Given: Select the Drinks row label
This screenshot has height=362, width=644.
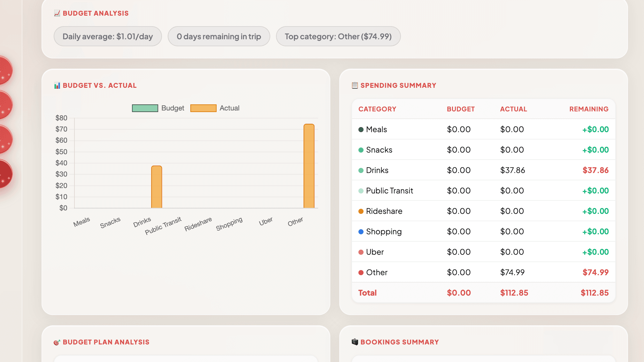Looking at the screenshot, I should pyautogui.click(x=377, y=170).
